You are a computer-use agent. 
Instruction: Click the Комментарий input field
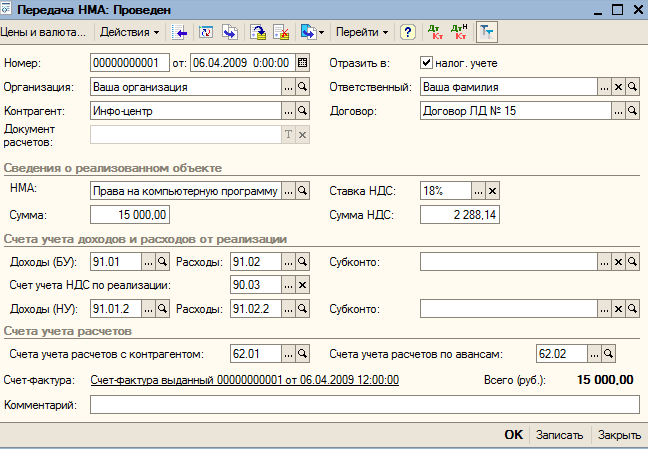365,404
